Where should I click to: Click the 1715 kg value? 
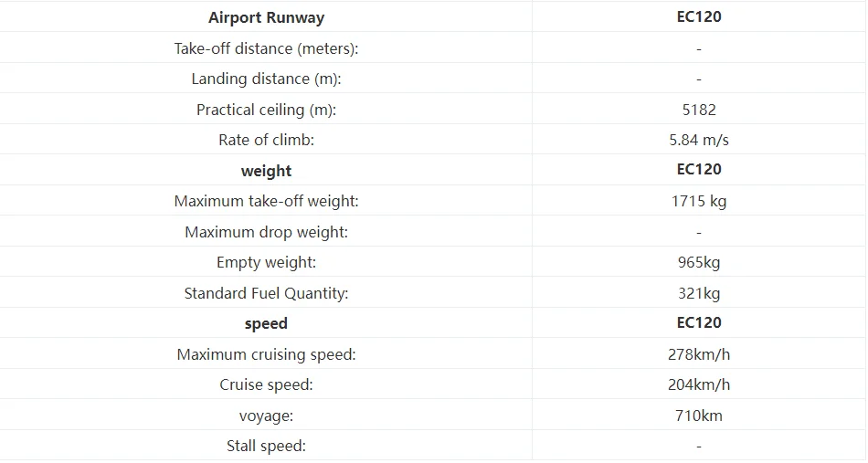[x=699, y=201]
